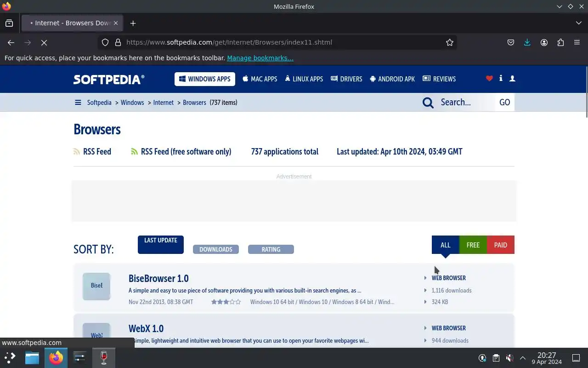Sort by Last Update
Screen dimensions: 588x368
click(x=161, y=244)
